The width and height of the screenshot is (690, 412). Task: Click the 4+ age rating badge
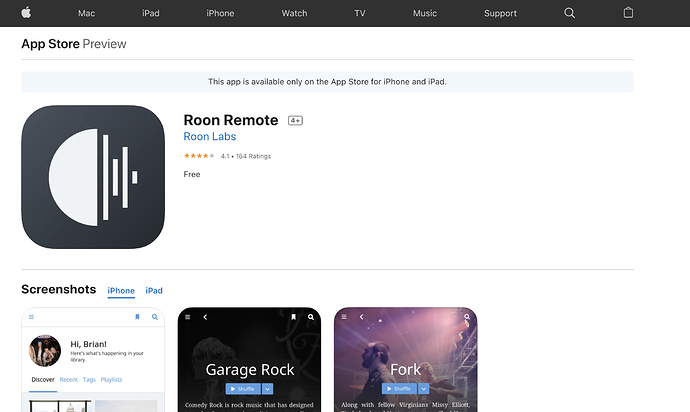[x=295, y=120]
